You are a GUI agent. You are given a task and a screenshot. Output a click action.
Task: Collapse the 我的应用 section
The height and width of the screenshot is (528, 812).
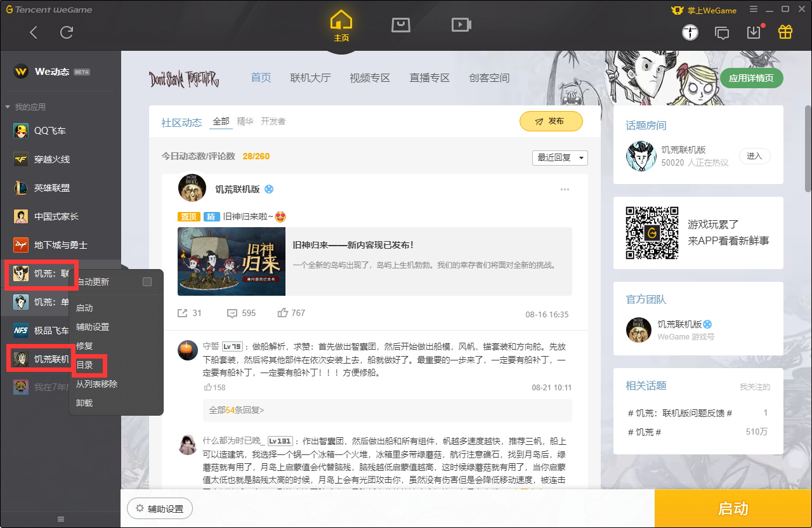click(25, 107)
